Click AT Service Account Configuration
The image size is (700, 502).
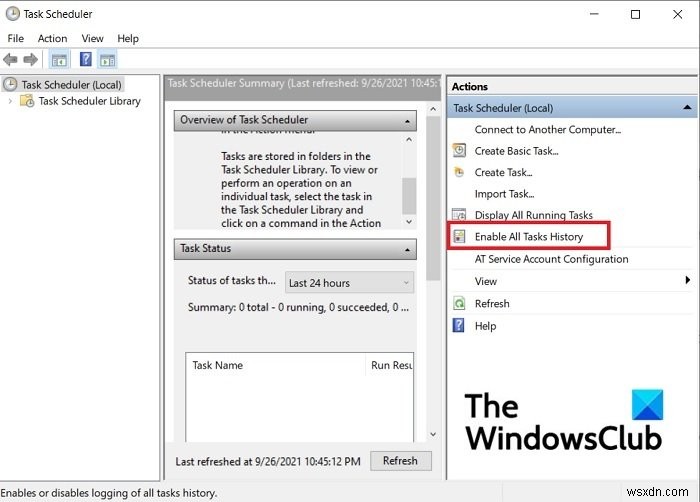(x=551, y=259)
